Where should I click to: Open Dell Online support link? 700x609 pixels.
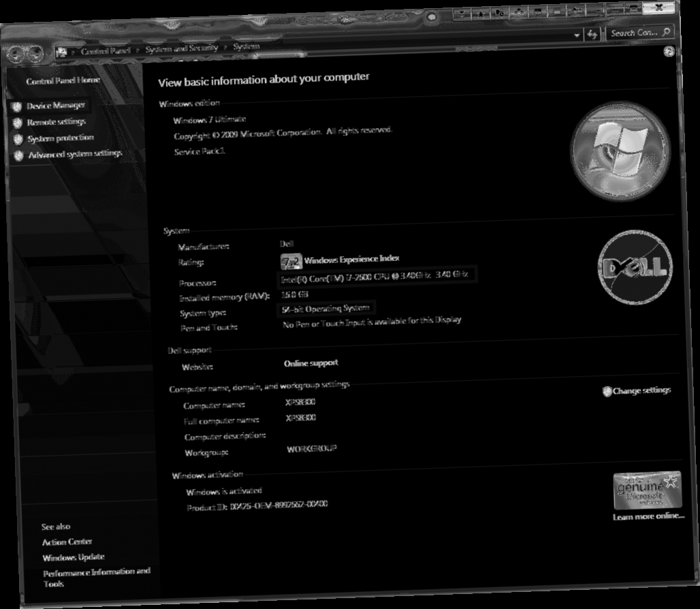[311, 363]
